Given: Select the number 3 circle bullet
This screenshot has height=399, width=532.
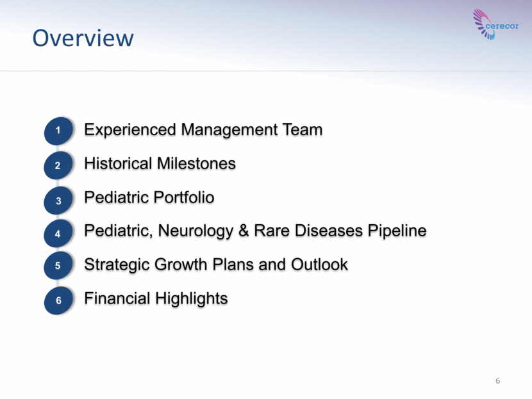Looking at the screenshot, I should point(58,200).
